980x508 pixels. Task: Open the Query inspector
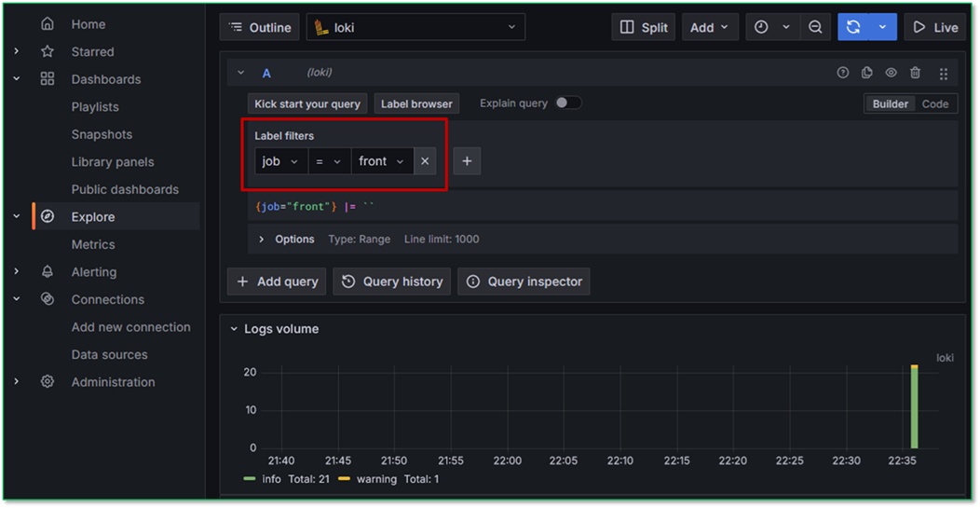[524, 281]
